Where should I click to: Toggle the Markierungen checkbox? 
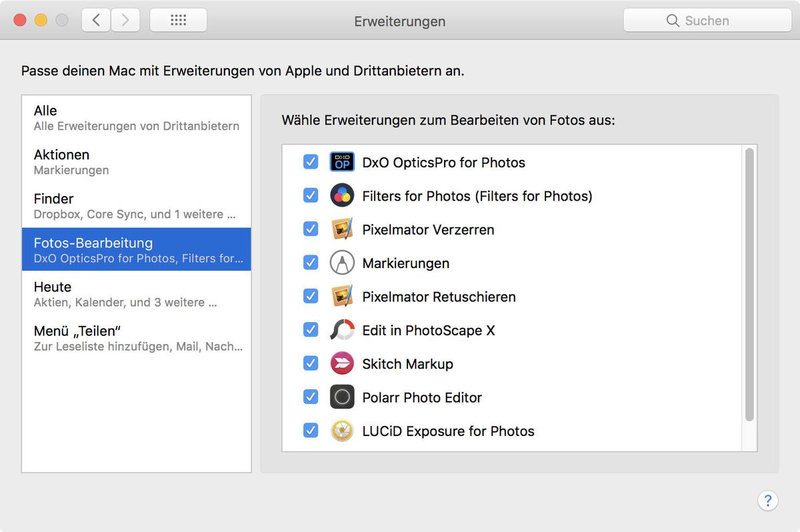coord(311,263)
